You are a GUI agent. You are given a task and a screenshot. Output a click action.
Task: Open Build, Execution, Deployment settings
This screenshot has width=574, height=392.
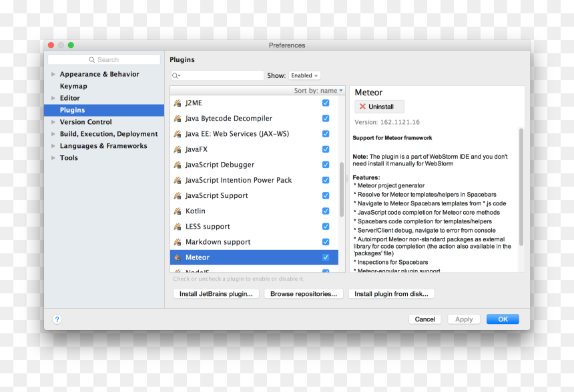tap(109, 134)
